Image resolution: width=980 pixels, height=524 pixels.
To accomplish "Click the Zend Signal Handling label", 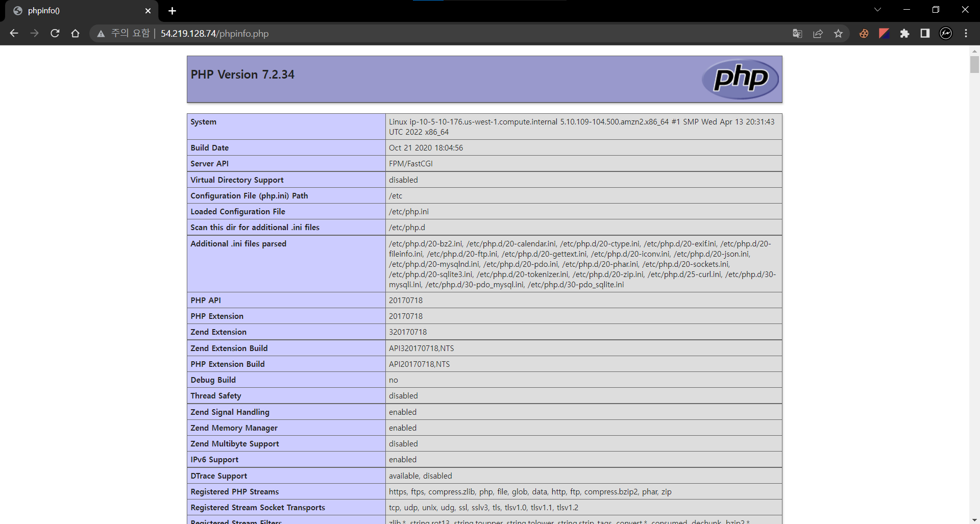I will point(230,412).
